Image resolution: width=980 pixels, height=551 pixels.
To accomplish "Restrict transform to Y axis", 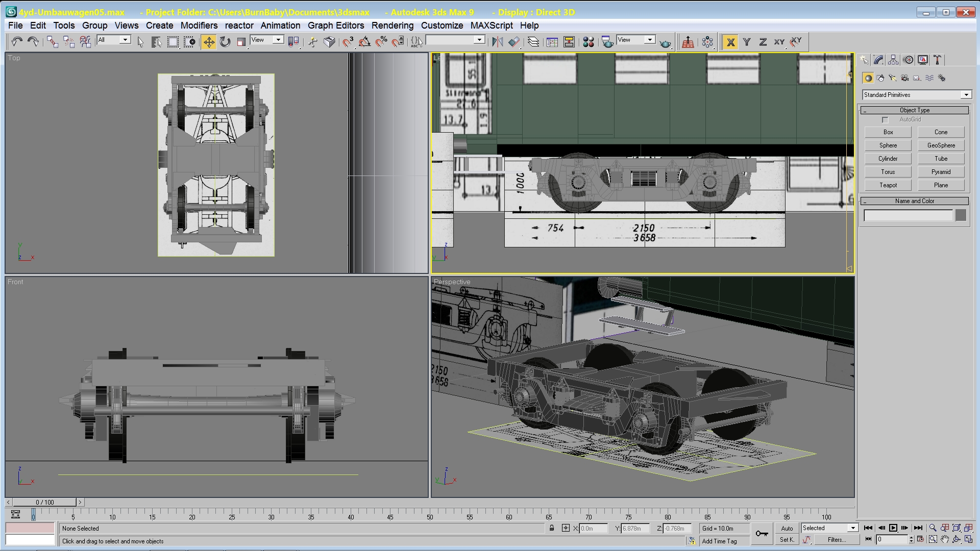I will tap(747, 42).
